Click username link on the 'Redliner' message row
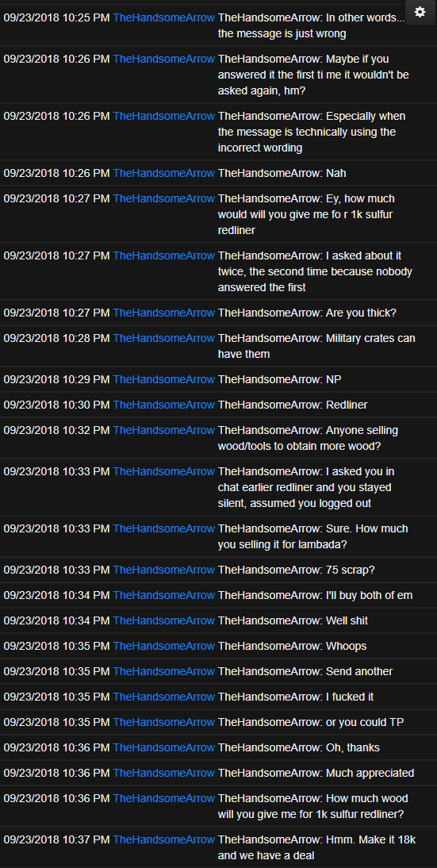Image resolution: width=437 pixels, height=868 pixels. click(x=163, y=405)
